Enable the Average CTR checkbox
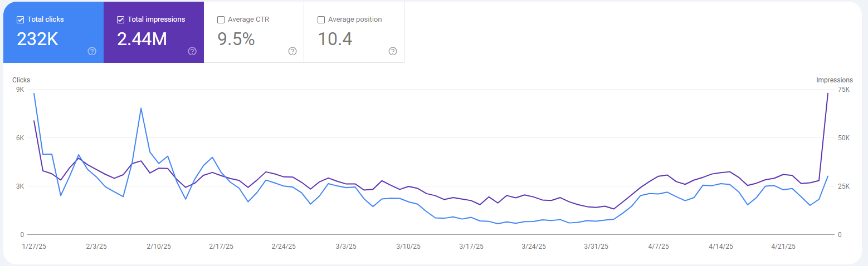 pos(221,19)
